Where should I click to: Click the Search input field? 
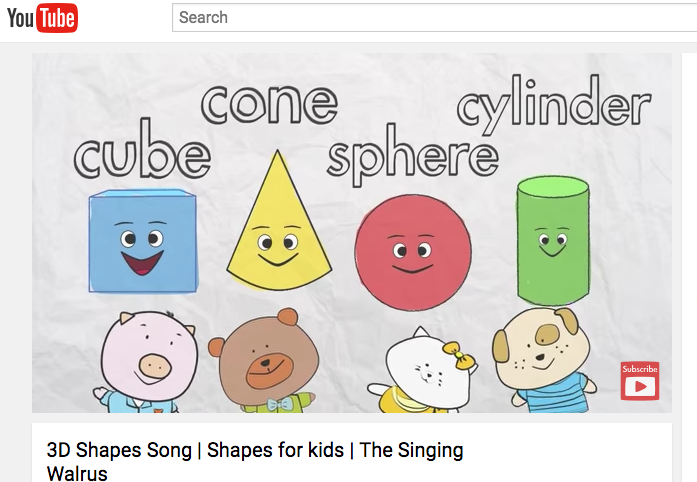(434, 18)
